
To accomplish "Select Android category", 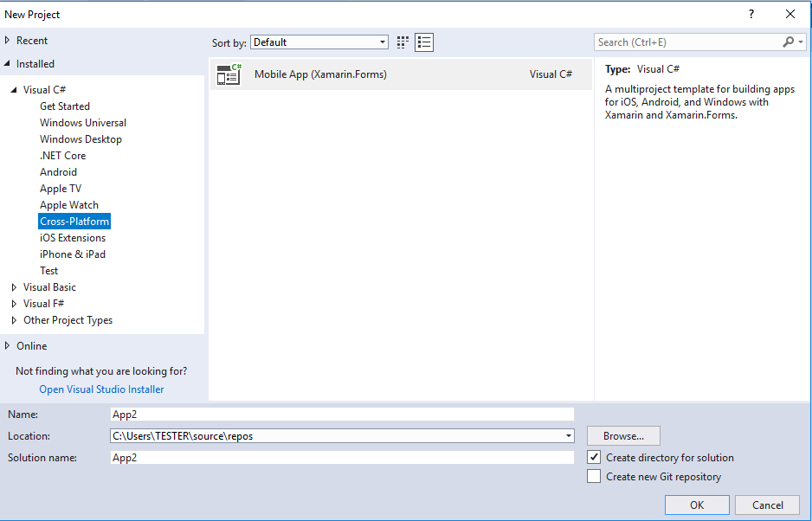I will tap(58, 172).
